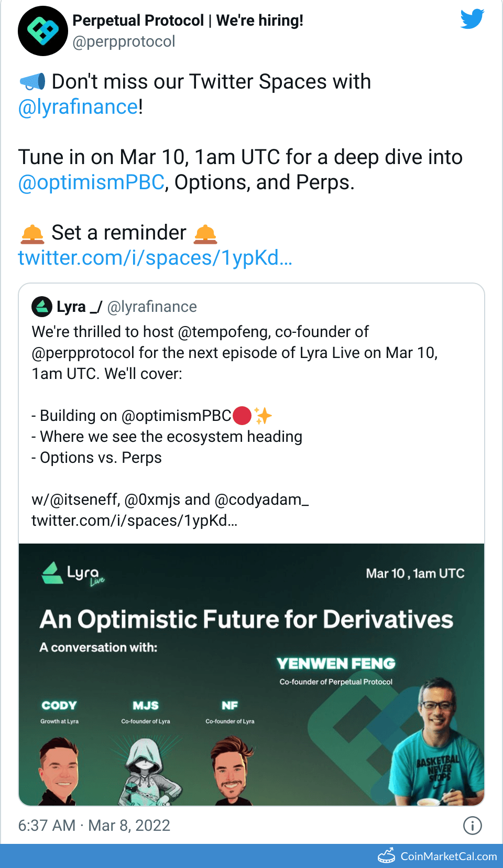Click the Twitter bird logo icon

coord(472,19)
